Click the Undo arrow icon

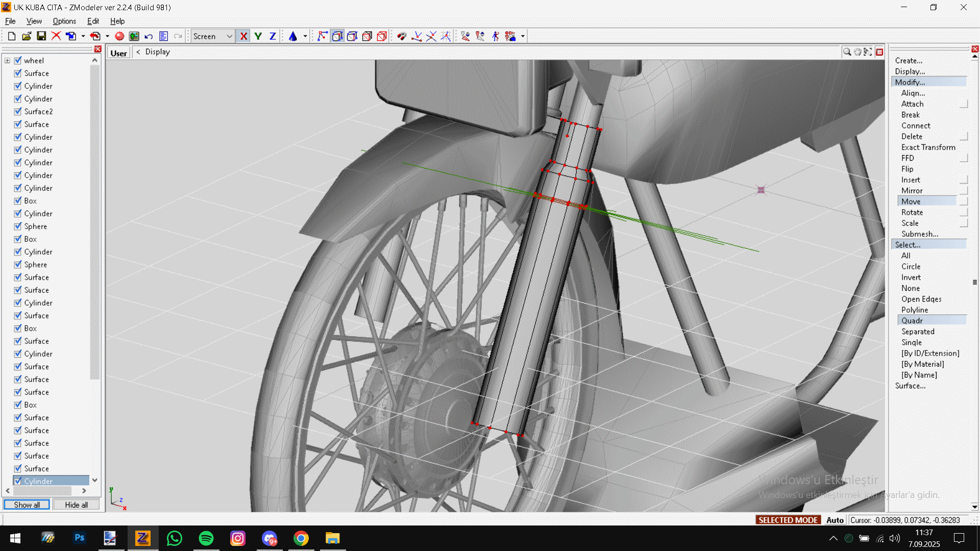coord(149,36)
